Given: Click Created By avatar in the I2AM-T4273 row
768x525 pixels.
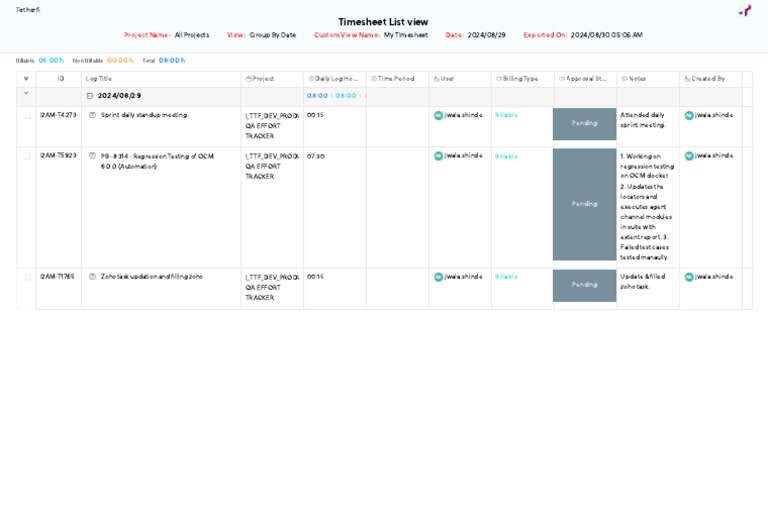Looking at the screenshot, I should click(x=689, y=116).
